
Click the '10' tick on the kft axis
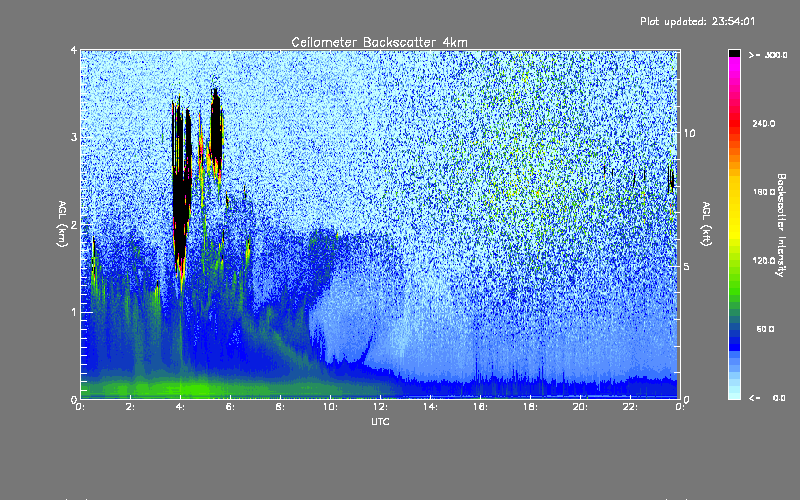pos(689,133)
